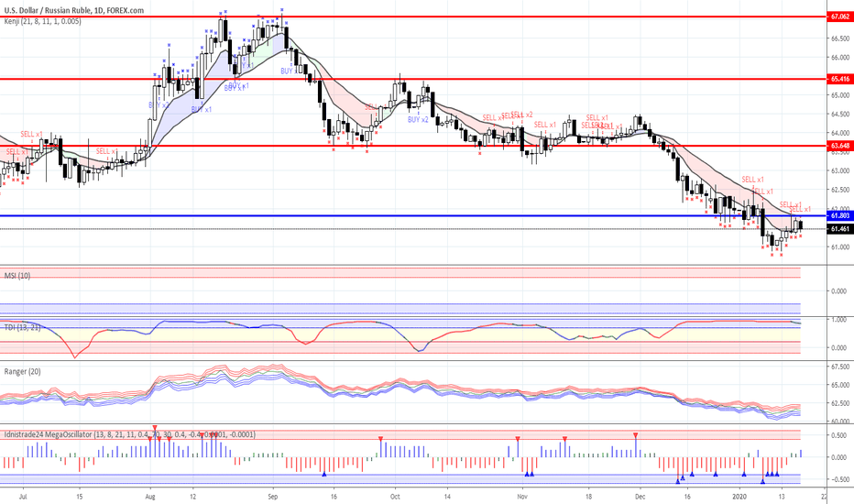The height and width of the screenshot is (504, 854).
Task: Click the 66.000 mark on the price scale
Action: click(839, 57)
